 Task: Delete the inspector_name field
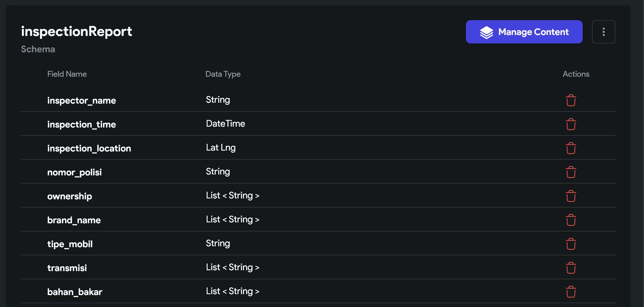tap(571, 100)
